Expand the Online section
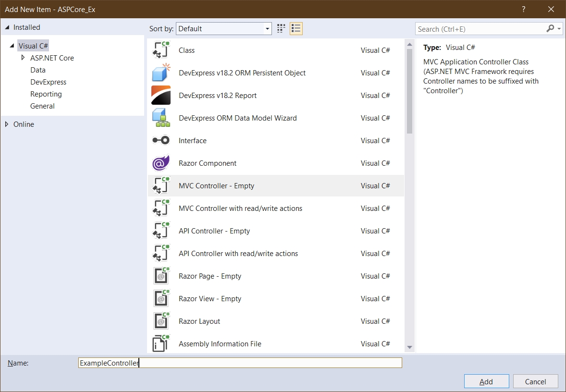The height and width of the screenshot is (392, 566). (x=7, y=124)
